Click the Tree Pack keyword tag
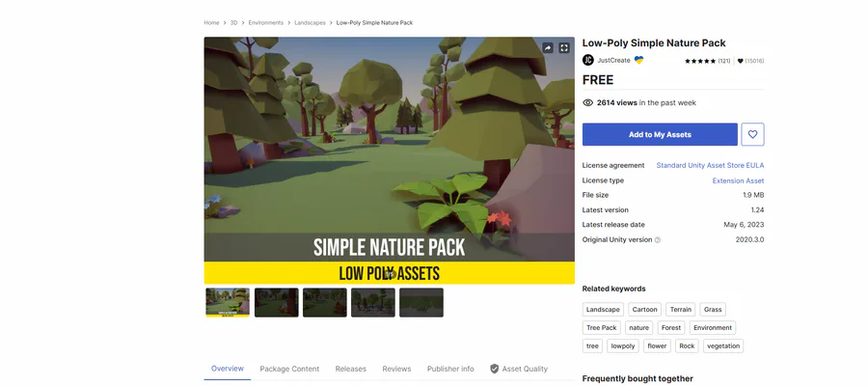This screenshot has height=386, width=868. [x=602, y=328]
